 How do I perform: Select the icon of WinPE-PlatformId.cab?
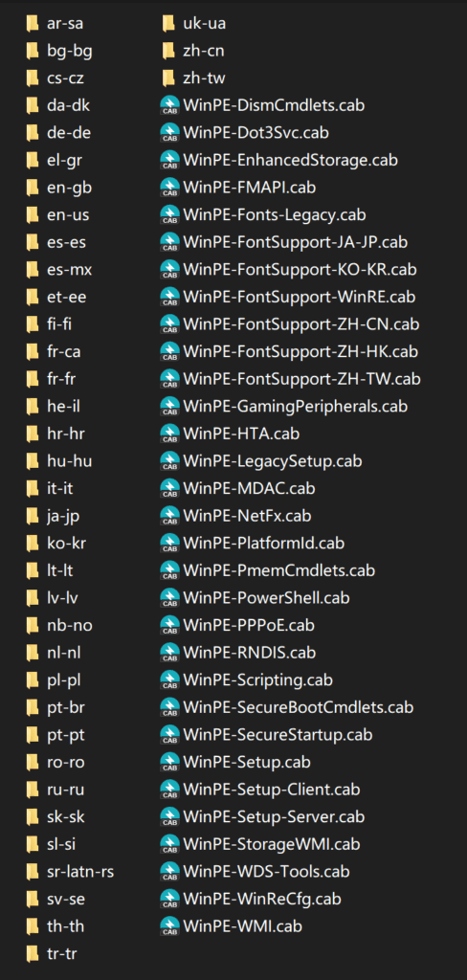tap(169, 544)
